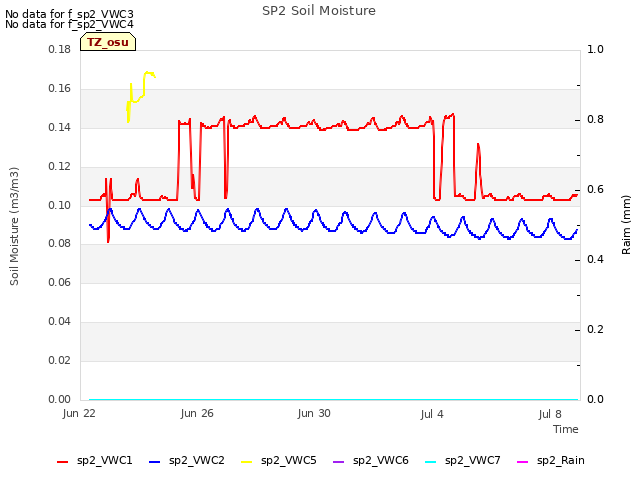Click the Jun 26 date tick label
This screenshot has height=480, width=640.
pyautogui.click(x=197, y=413)
